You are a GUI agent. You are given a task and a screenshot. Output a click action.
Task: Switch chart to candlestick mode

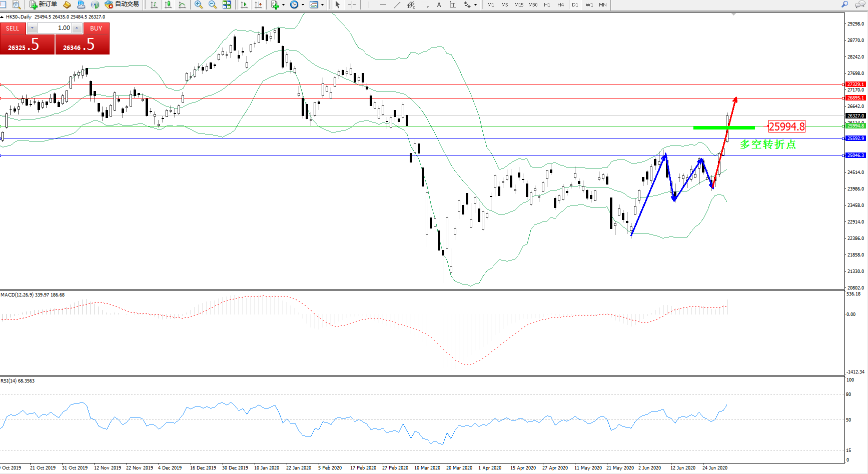(x=168, y=4)
